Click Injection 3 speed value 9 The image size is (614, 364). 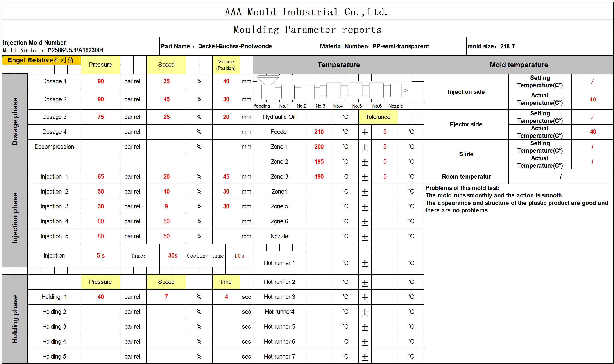click(166, 206)
